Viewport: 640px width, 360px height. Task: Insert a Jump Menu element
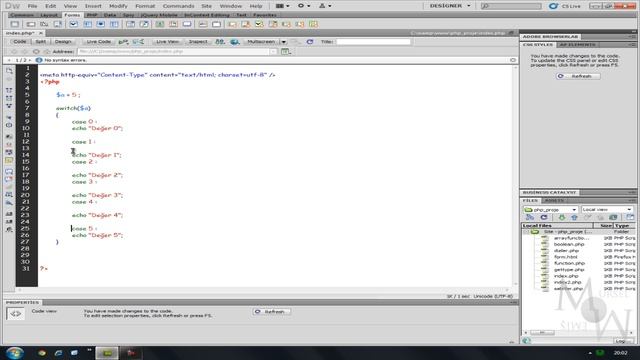[x=144, y=24]
